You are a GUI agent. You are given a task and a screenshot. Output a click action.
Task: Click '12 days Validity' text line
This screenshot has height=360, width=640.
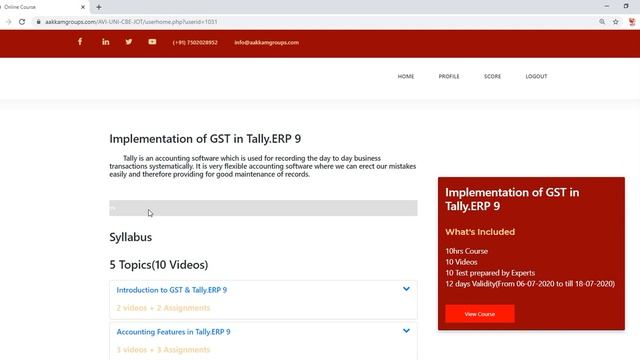coord(530,284)
